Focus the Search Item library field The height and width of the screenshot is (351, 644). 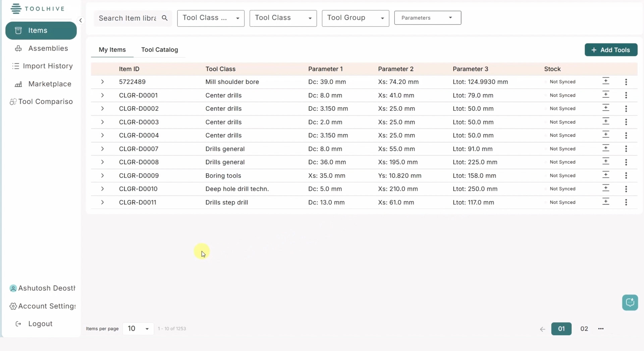click(x=127, y=18)
